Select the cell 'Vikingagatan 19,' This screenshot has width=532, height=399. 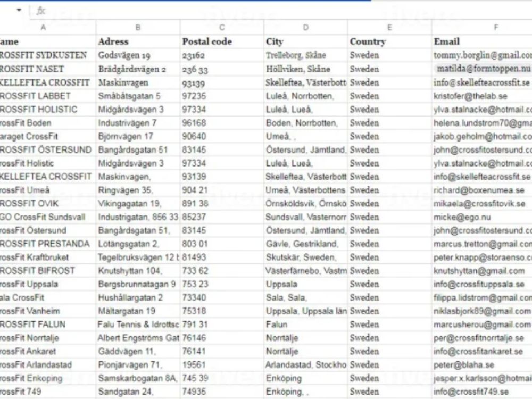pyautogui.click(x=138, y=204)
